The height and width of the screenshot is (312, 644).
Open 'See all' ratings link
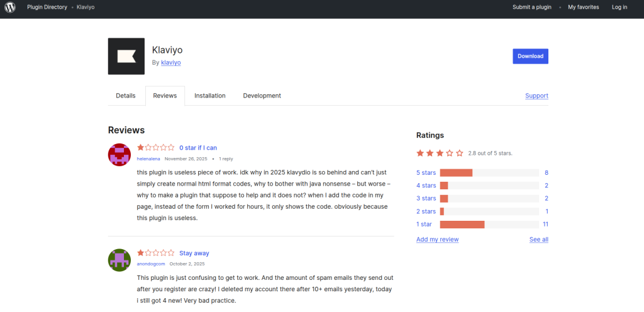tap(538, 240)
